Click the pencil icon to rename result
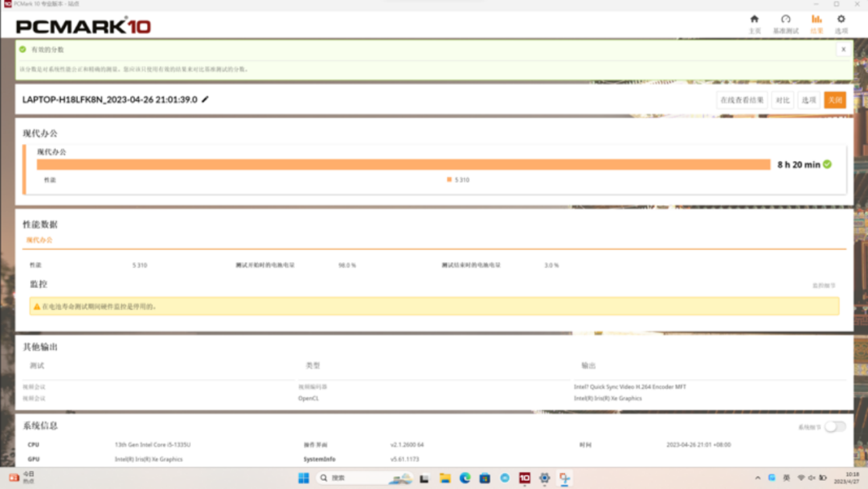This screenshot has width=868, height=489. click(205, 100)
